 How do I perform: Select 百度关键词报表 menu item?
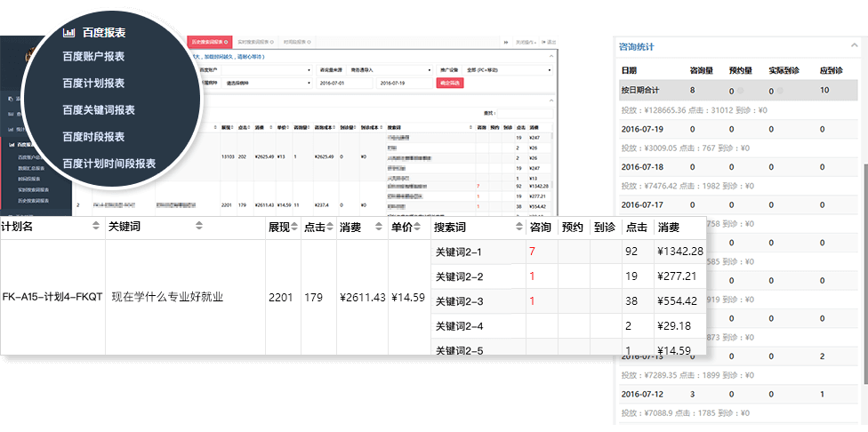(99, 110)
